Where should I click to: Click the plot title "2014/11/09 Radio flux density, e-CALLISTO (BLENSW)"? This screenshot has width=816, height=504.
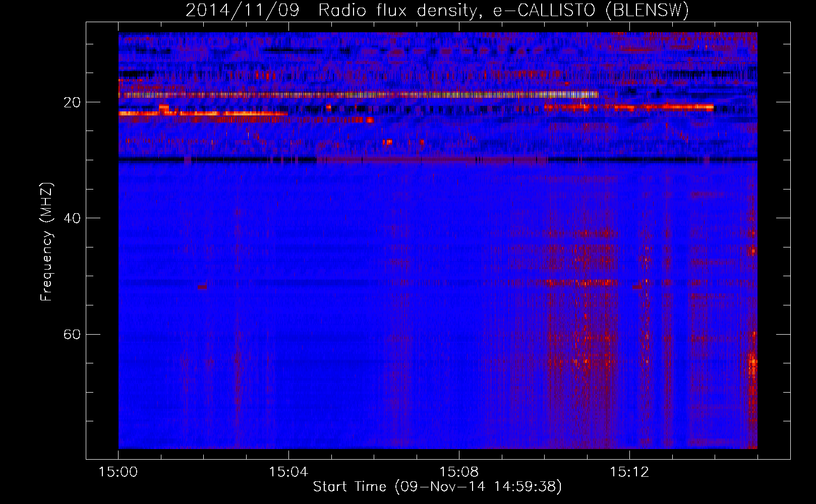[x=437, y=11]
